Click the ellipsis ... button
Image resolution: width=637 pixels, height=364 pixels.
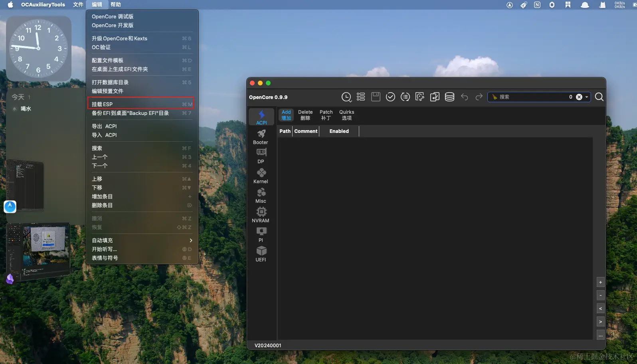point(600,335)
